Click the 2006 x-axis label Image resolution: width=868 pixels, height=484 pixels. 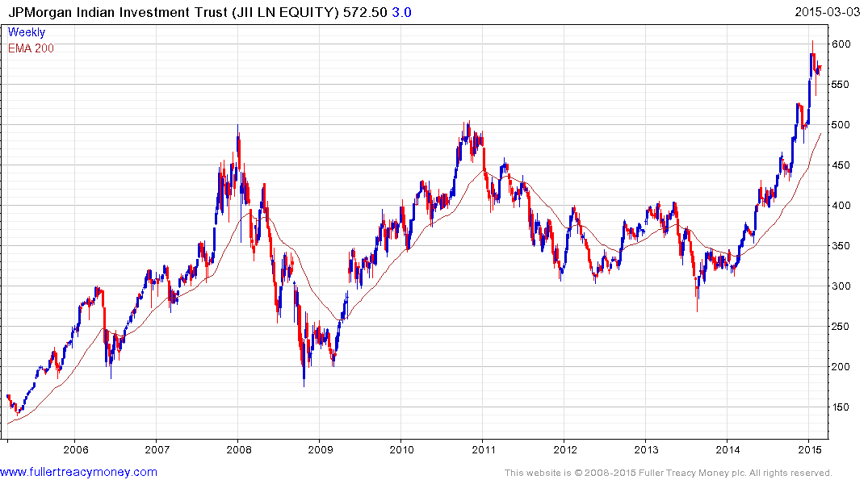coord(76,449)
